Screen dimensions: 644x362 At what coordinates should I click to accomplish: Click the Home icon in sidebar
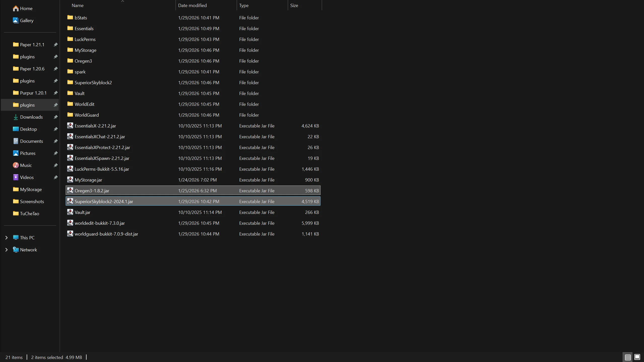pyautogui.click(x=16, y=9)
